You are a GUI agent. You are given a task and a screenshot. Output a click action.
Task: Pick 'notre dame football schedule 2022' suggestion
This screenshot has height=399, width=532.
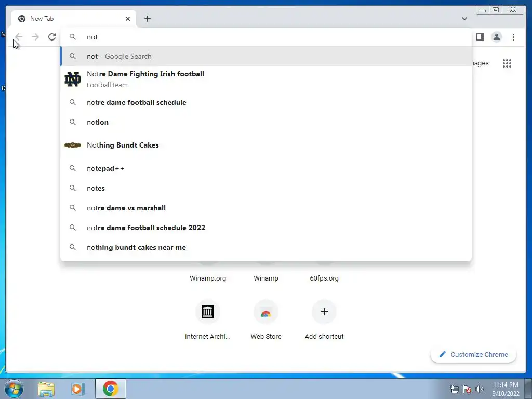[x=266, y=228]
